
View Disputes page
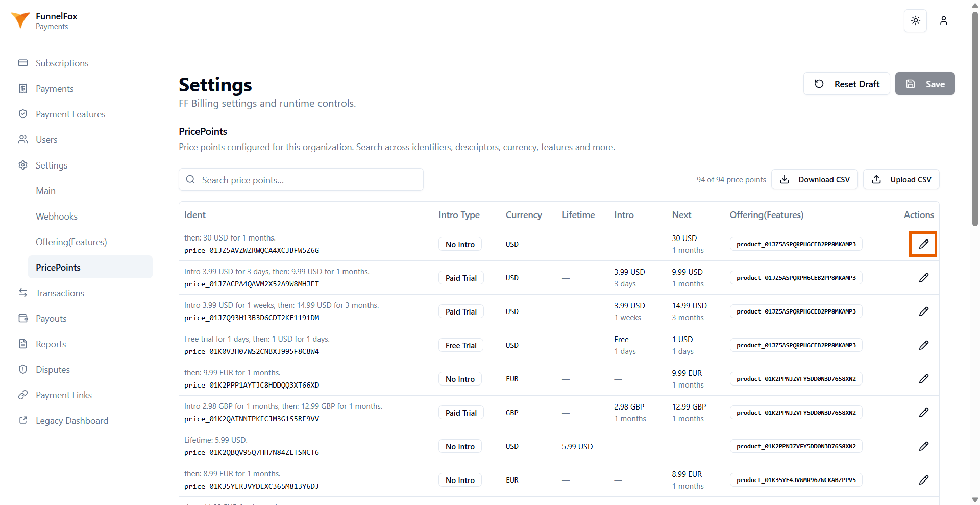(53, 370)
